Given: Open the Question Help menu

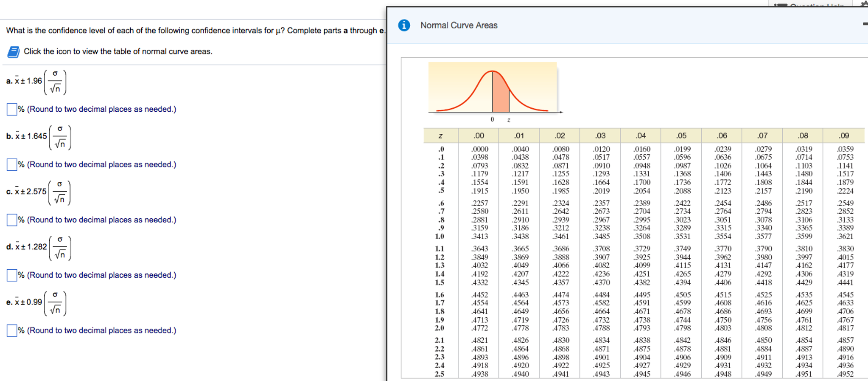Looking at the screenshot, I should pyautogui.click(x=809, y=4).
